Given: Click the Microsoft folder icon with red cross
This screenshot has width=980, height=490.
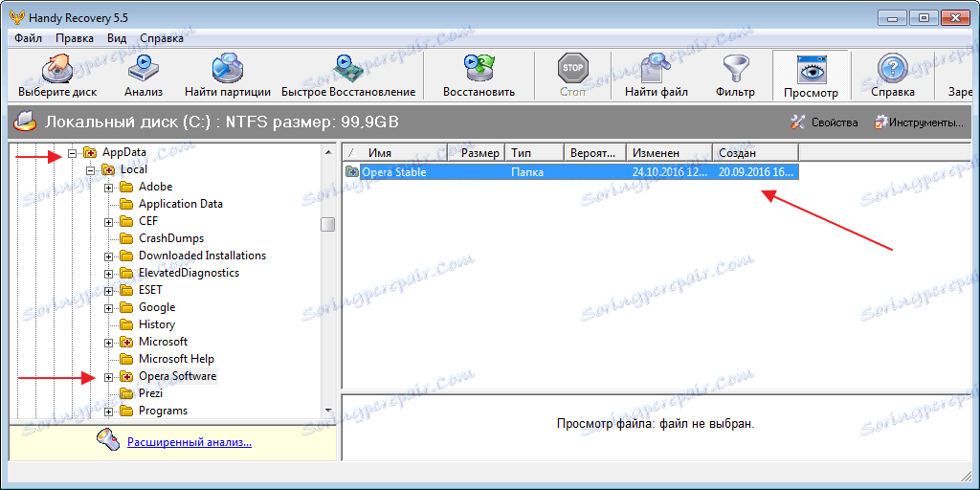Looking at the screenshot, I should pos(127,342).
